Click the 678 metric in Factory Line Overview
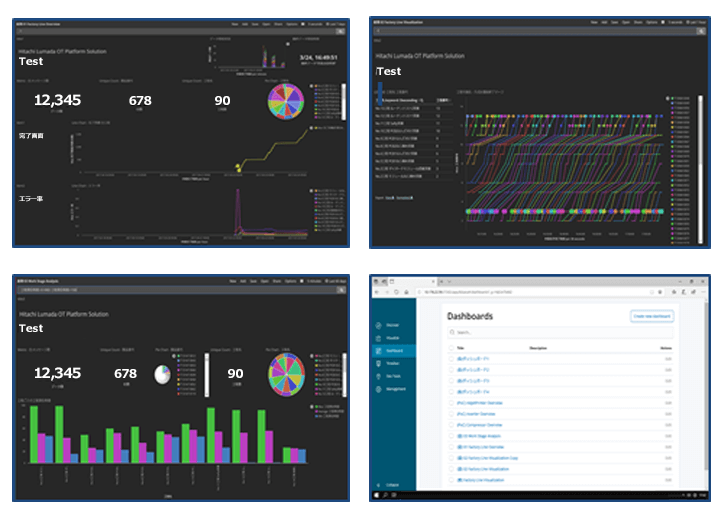Viewport: 720px width, 520px height. (140, 101)
